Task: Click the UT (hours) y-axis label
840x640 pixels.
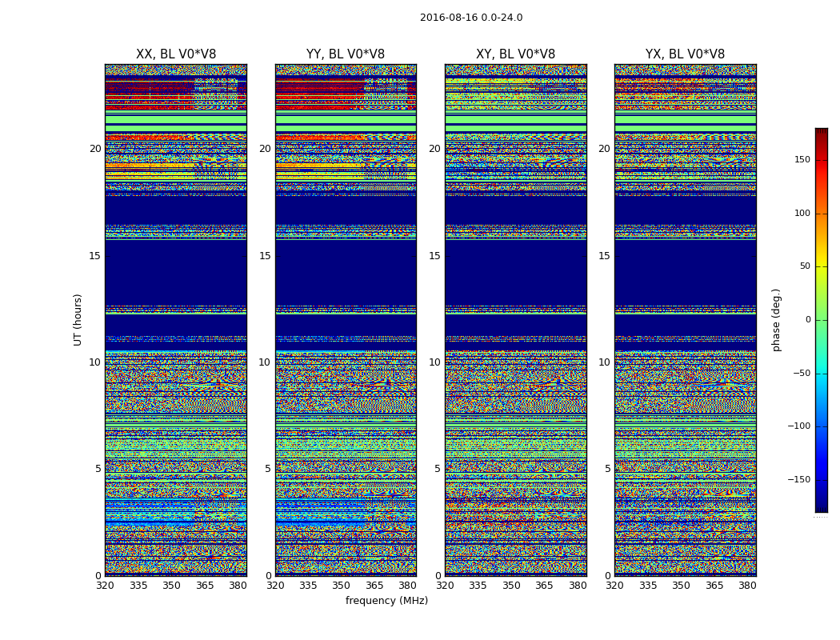Action: [x=78, y=319]
